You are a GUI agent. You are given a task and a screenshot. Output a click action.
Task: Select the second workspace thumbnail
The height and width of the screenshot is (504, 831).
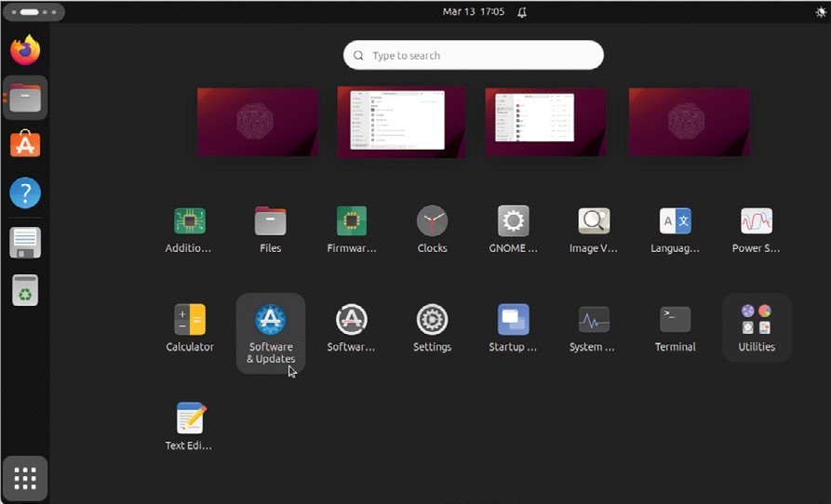tap(401, 122)
